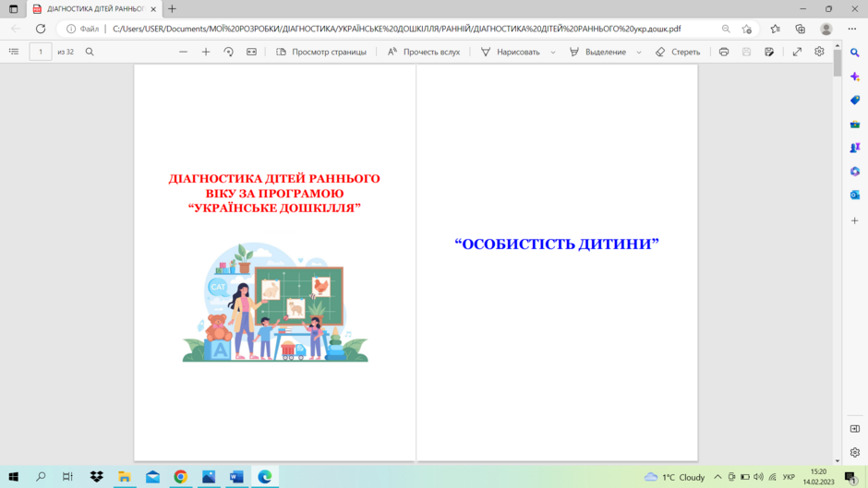Open Photos app from taskbar
The height and width of the screenshot is (488, 868).
pos(209,476)
